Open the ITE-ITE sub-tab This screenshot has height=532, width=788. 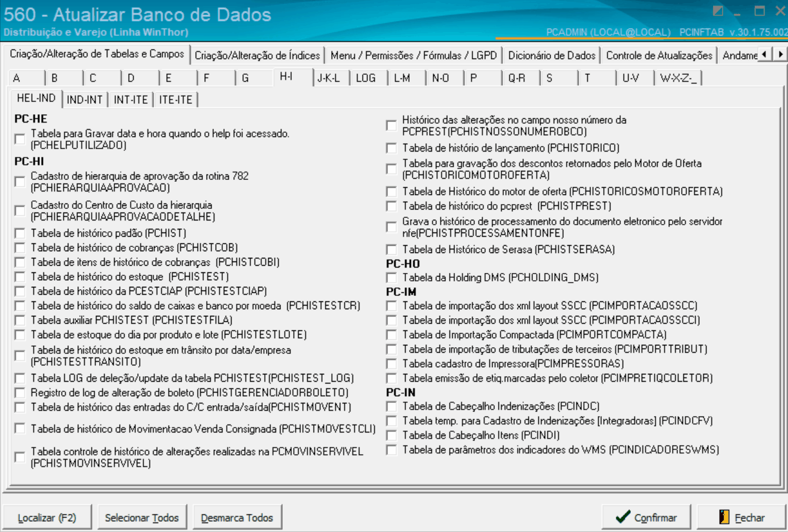coord(176,100)
